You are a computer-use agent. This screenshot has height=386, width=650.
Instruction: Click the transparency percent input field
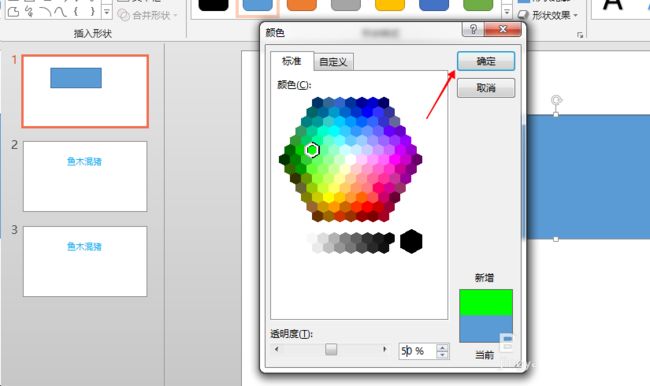pos(417,351)
